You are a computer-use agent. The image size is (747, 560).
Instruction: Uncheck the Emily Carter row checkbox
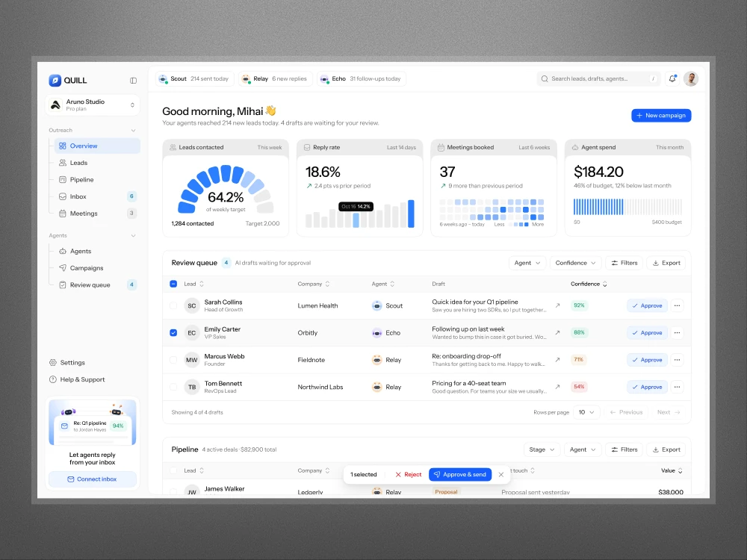tap(173, 333)
